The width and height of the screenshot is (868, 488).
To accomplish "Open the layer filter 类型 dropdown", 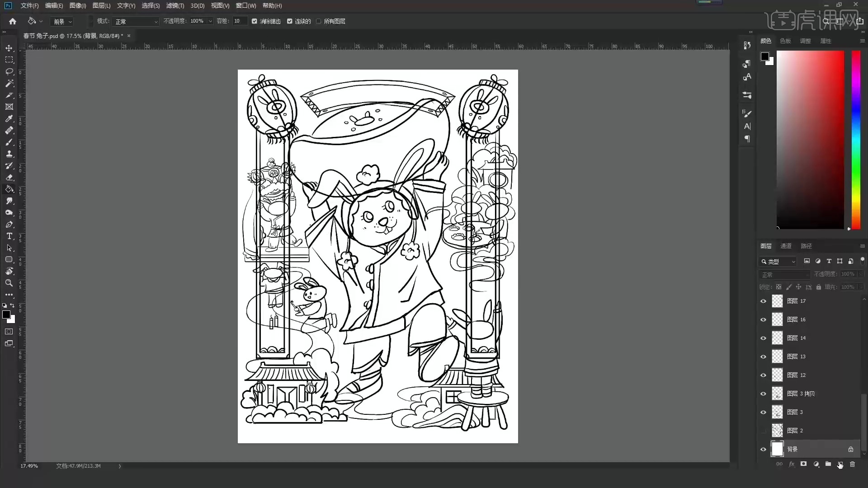I will click(x=778, y=261).
